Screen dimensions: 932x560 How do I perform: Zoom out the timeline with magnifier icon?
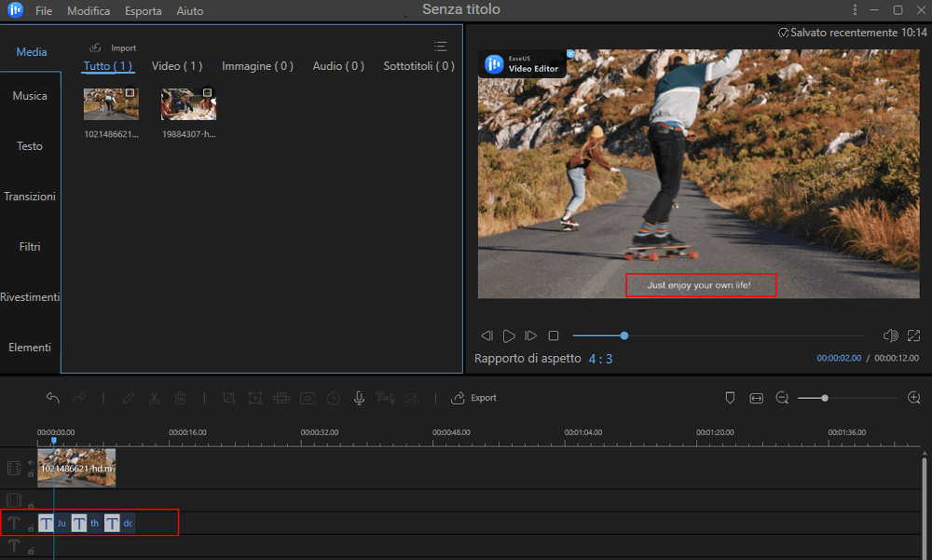[782, 398]
